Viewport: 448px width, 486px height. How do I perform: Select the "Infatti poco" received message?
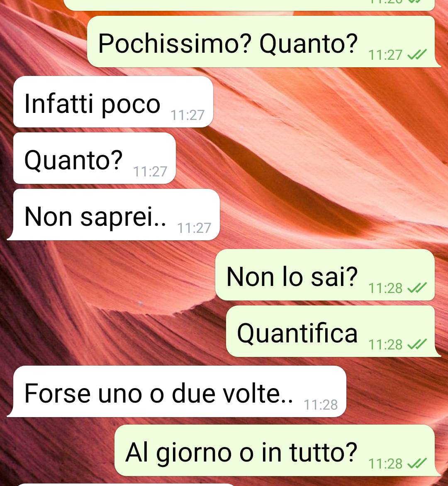113,102
